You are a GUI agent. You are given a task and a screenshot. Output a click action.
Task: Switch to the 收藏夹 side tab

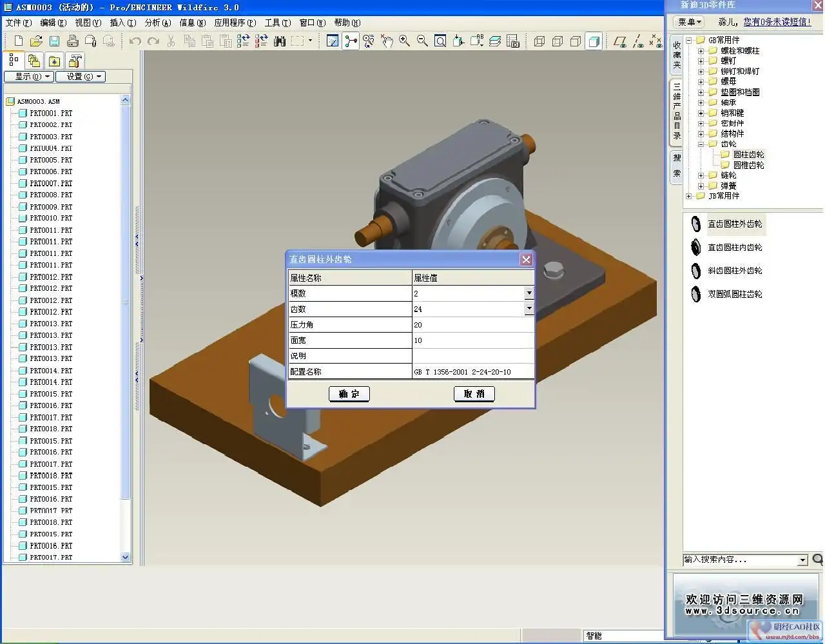676,55
